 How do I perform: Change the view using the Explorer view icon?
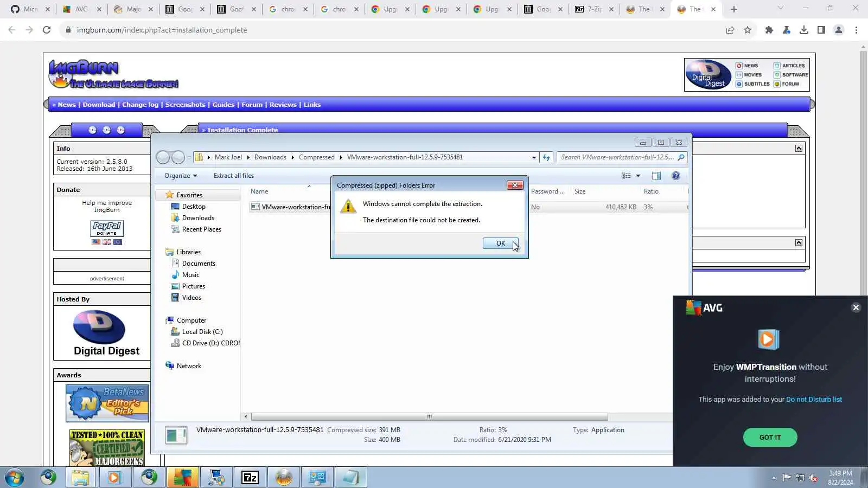(x=627, y=176)
